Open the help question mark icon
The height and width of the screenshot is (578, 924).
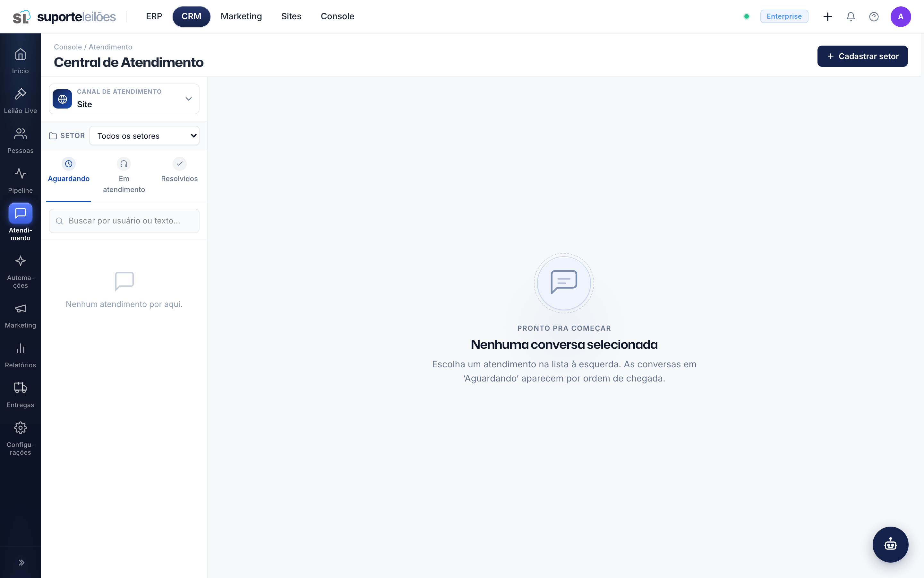[x=874, y=16]
